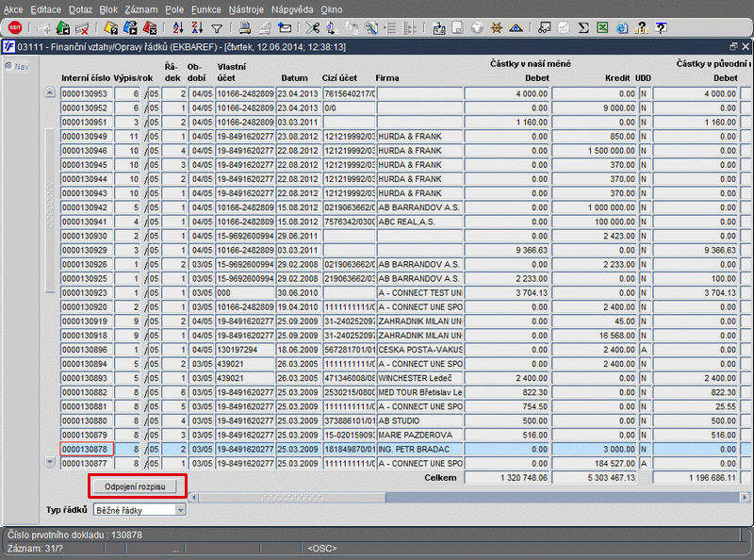
Task: Click the Firma cell ING. PETR BRADAC
Action: 419,449
